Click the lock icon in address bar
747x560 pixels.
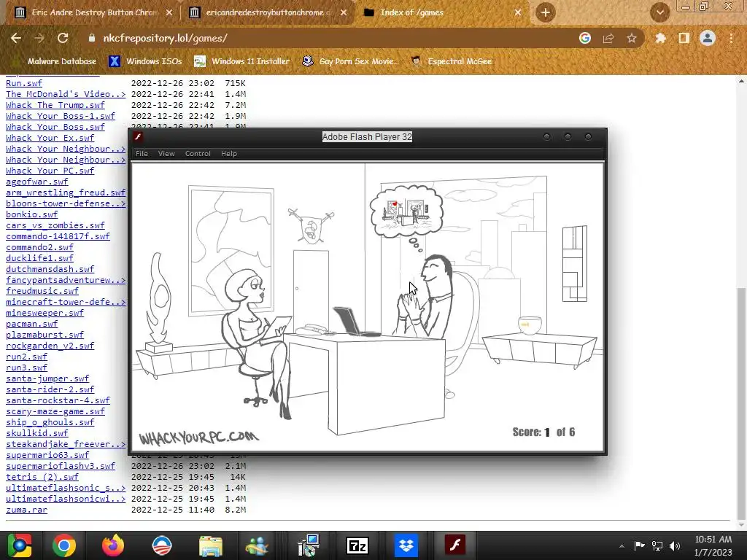tap(91, 38)
